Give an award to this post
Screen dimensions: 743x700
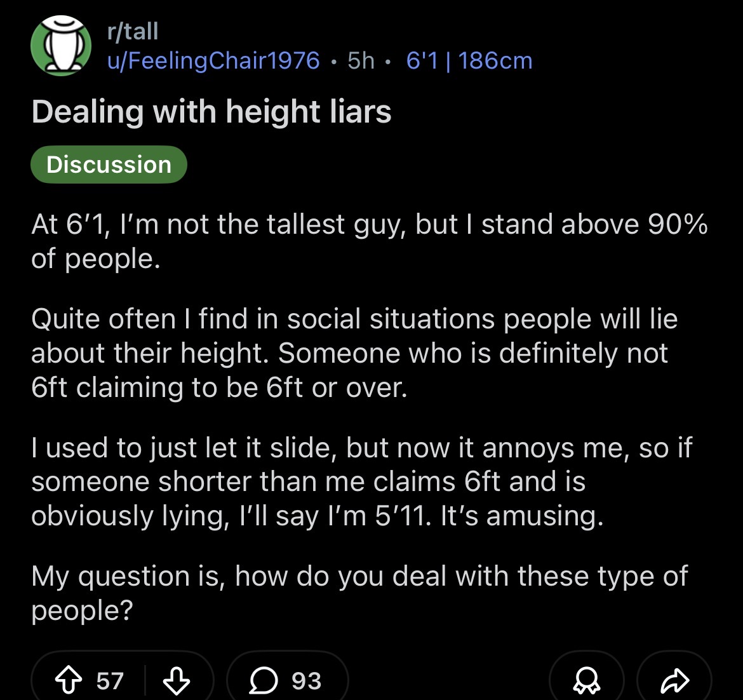586,682
